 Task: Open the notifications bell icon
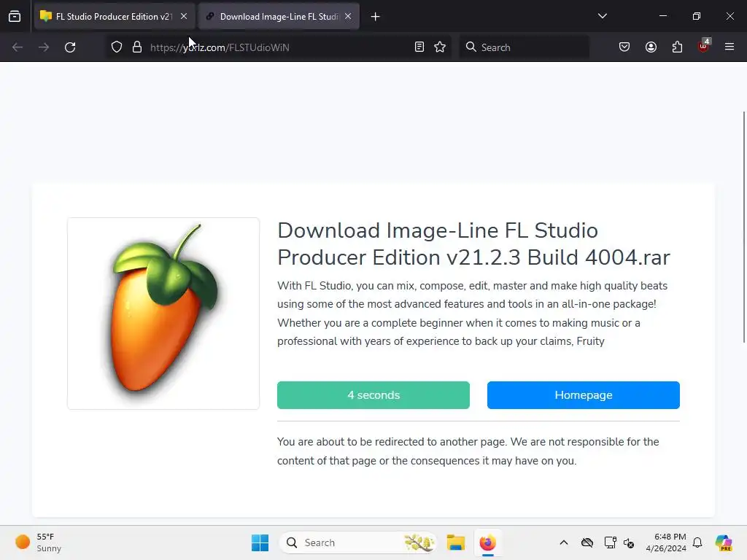point(697,542)
